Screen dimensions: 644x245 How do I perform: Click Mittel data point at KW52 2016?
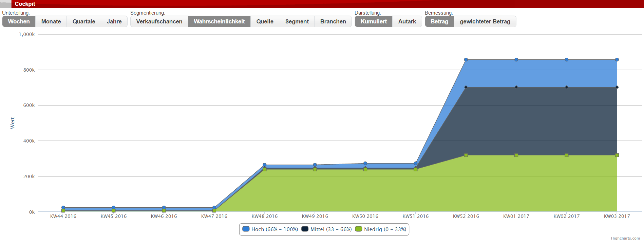pos(466,87)
